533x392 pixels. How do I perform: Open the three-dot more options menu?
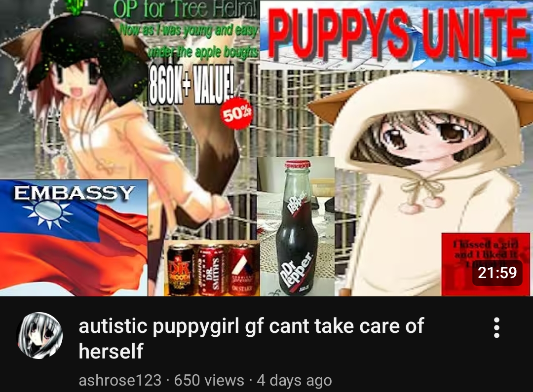[496, 328]
